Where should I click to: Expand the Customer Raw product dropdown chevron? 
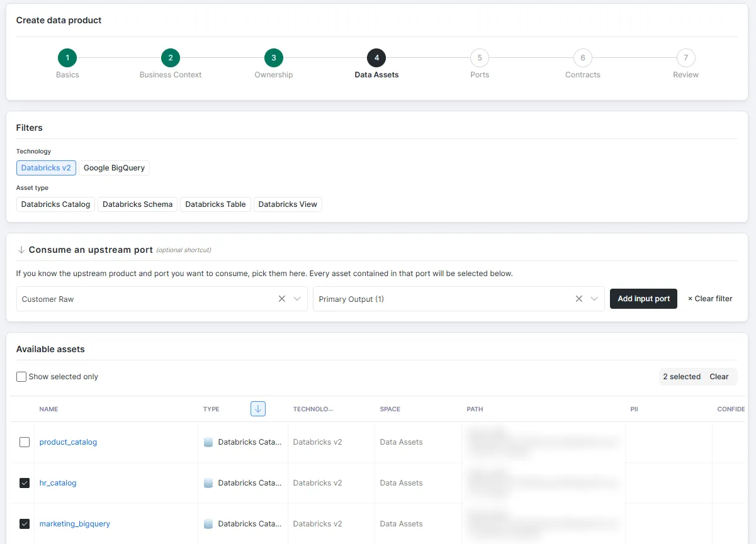pos(298,299)
